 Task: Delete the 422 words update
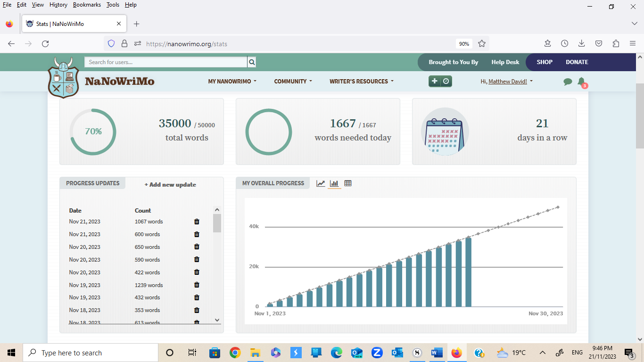point(197,272)
